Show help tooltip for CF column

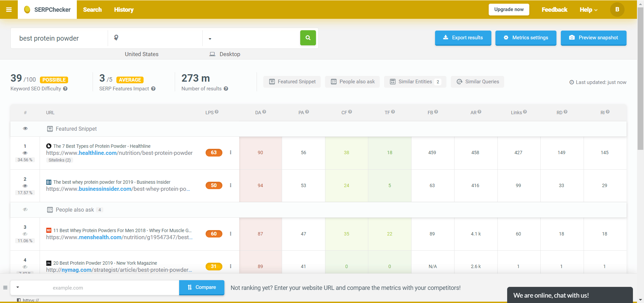pyautogui.click(x=350, y=112)
